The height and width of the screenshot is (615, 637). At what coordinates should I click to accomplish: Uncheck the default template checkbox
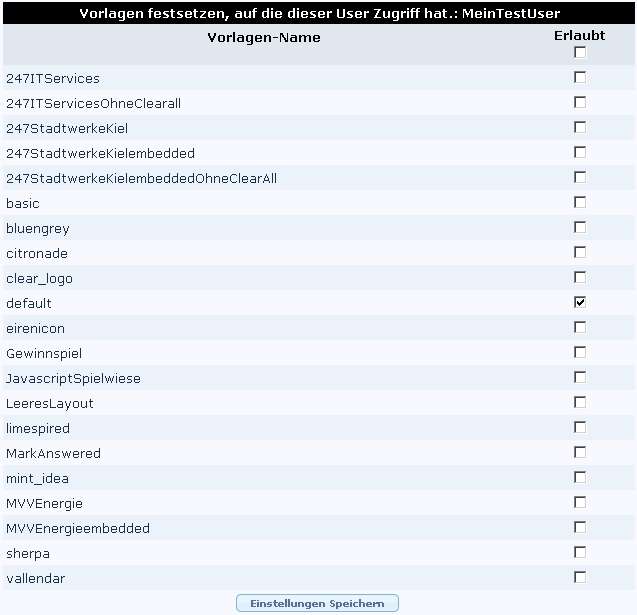point(580,302)
